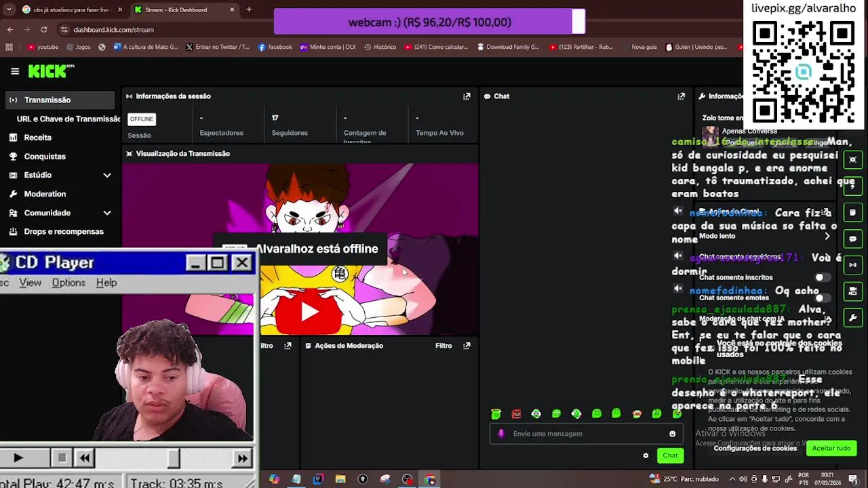Image resolution: width=868 pixels, height=488 pixels.
Task: Open the Minha conta | OLX bookmark
Action: (x=328, y=47)
